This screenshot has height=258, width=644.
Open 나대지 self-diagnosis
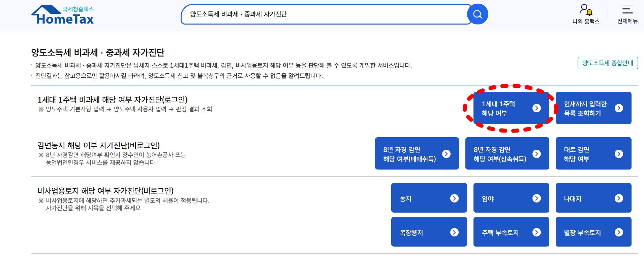click(x=593, y=198)
